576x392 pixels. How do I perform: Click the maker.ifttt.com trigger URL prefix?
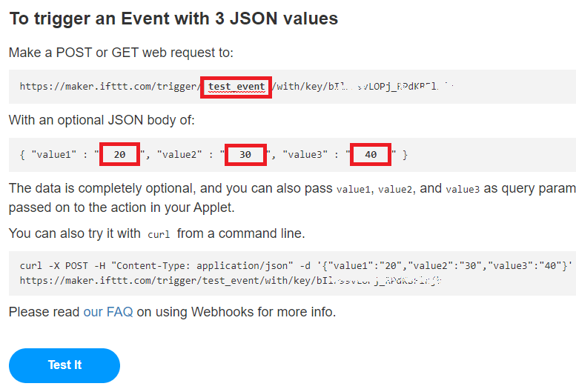(x=110, y=87)
